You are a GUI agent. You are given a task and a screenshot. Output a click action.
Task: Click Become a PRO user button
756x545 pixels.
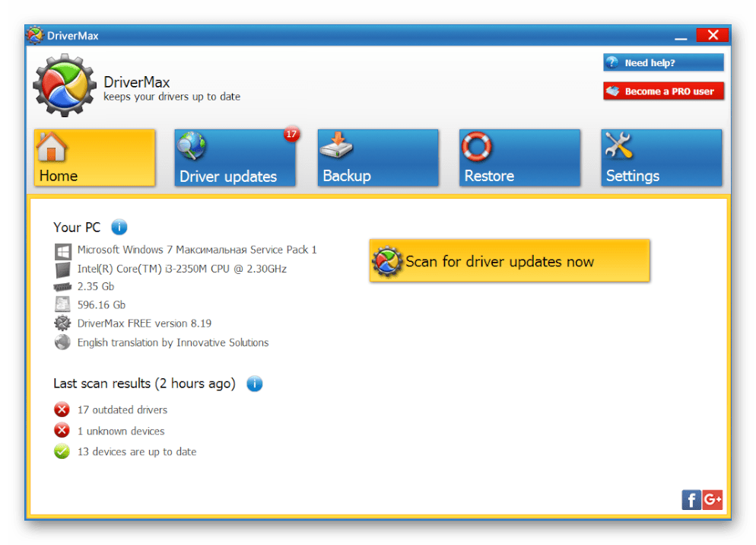[x=663, y=91]
